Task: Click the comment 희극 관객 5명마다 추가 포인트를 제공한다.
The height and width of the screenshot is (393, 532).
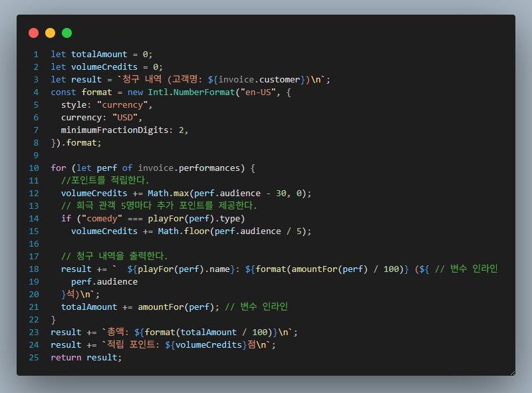Action: (159, 205)
